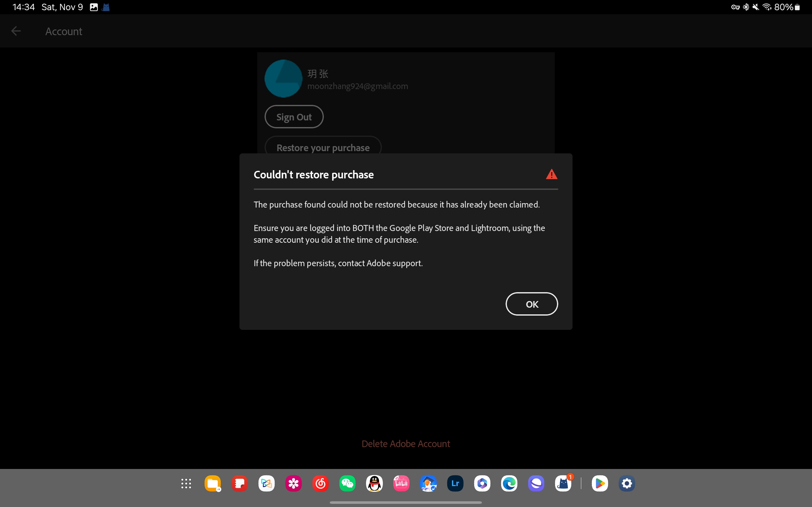This screenshot has width=812, height=507.
Task: Start QQ from the dock
Action: [375, 483]
